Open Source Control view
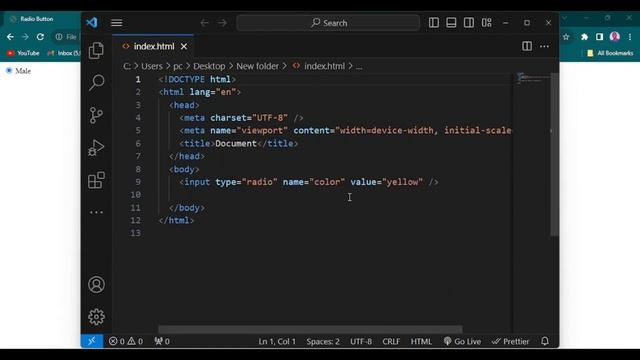640x360 pixels. tap(96, 115)
